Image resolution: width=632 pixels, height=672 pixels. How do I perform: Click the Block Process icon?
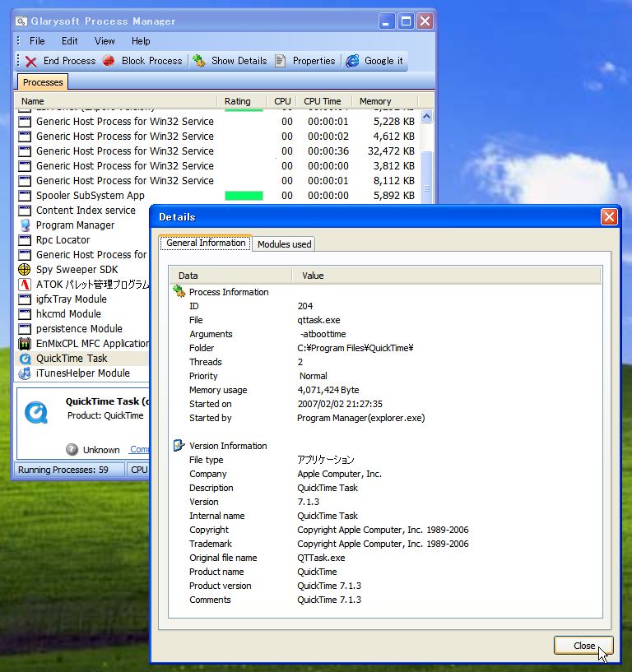click(x=109, y=61)
